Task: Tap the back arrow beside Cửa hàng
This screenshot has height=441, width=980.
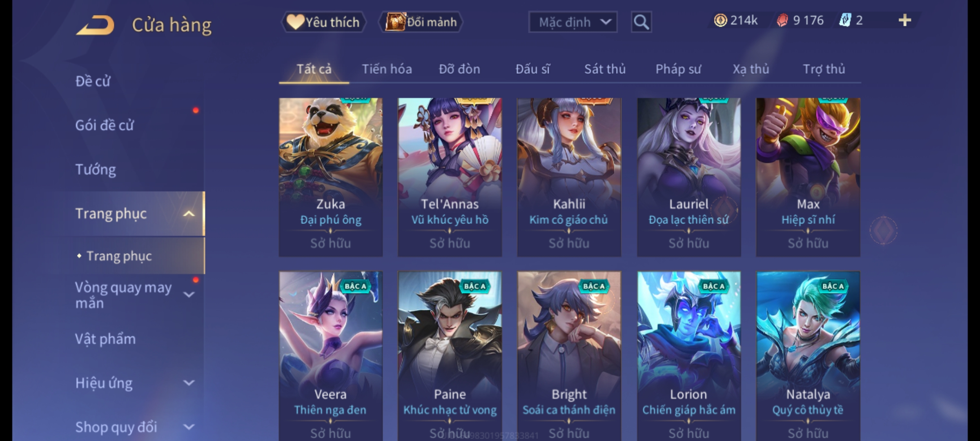Action: [x=95, y=25]
